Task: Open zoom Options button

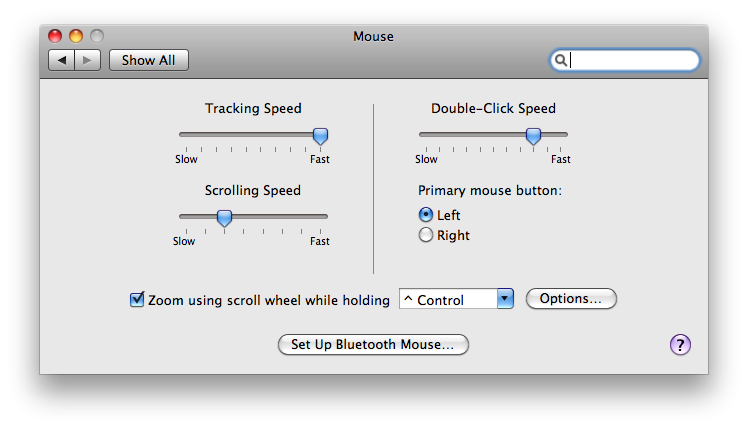Action: 571,299
